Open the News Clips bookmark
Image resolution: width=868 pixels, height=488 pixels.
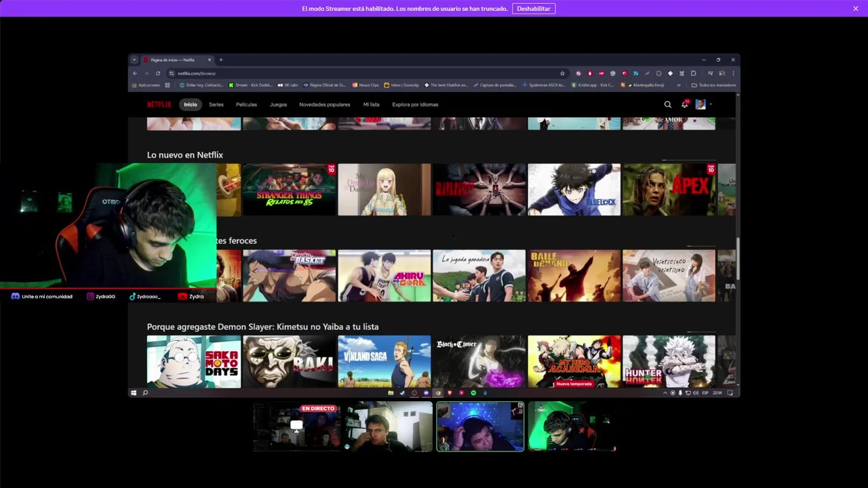point(366,85)
